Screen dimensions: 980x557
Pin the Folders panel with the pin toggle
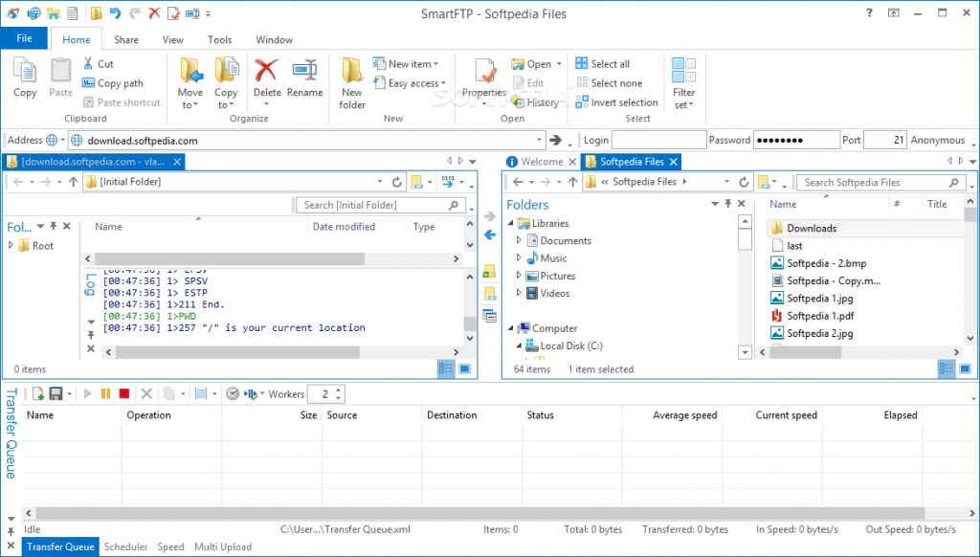[727, 204]
